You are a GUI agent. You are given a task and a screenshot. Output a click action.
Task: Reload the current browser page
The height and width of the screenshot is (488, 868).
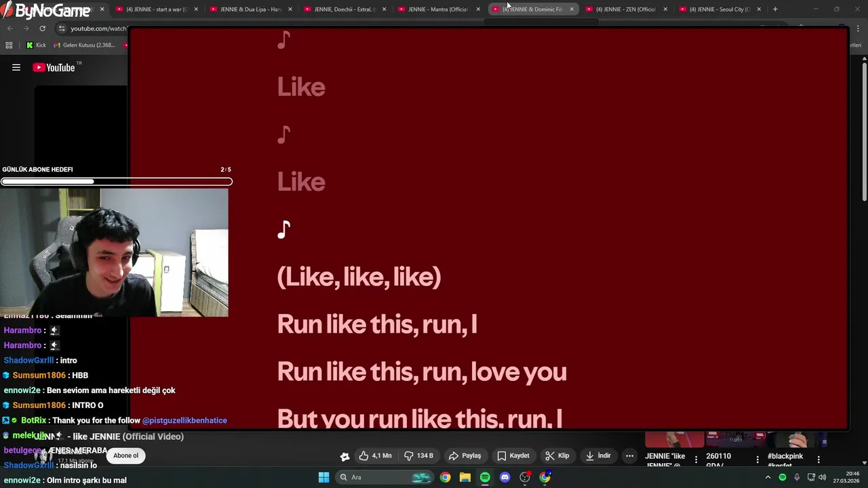pyautogui.click(x=42, y=28)
